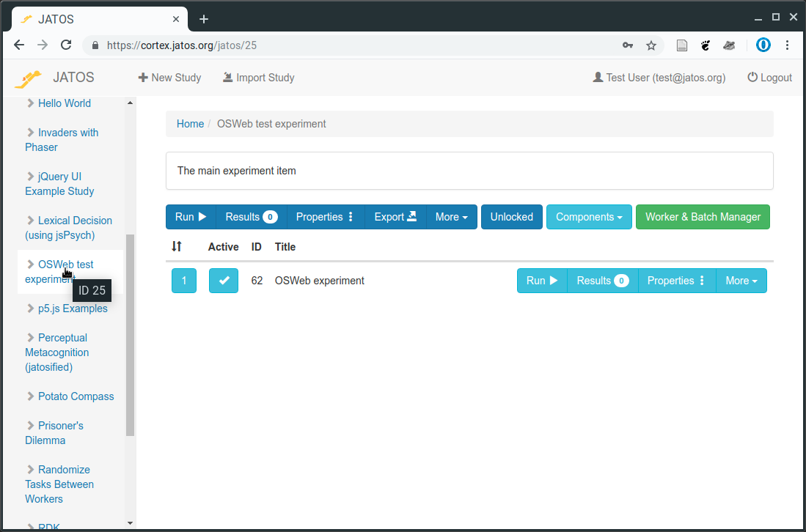View Results for OSWeb experiment component
806x532 pixels.
click(x=602, y=281)
